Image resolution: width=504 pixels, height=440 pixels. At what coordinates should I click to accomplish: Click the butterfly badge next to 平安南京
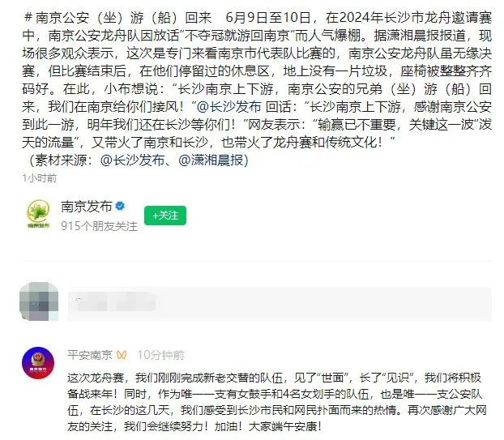click(x=122, y=355)
